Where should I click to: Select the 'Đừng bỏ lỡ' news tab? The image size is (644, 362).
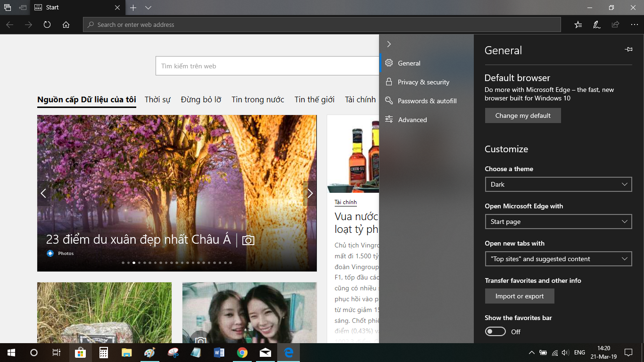[x=201, y=99]
